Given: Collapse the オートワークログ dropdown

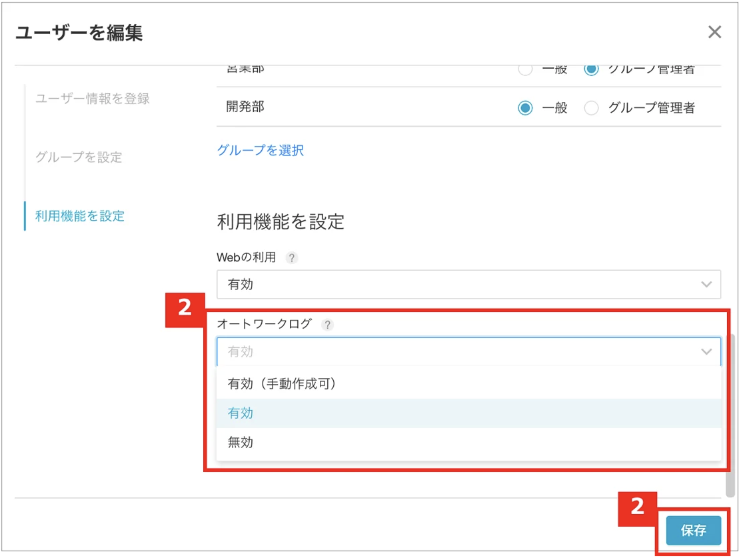Looking at the screenshot, I should coord(469,351).
